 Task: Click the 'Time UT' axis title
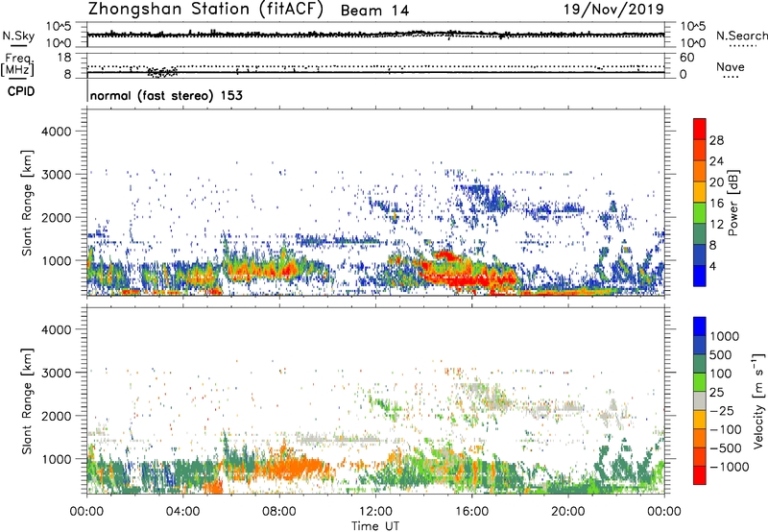point(375,526)
